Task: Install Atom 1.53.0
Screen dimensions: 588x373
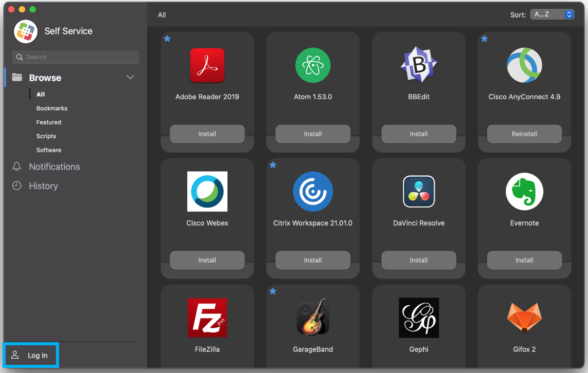Action: [313, 134]
